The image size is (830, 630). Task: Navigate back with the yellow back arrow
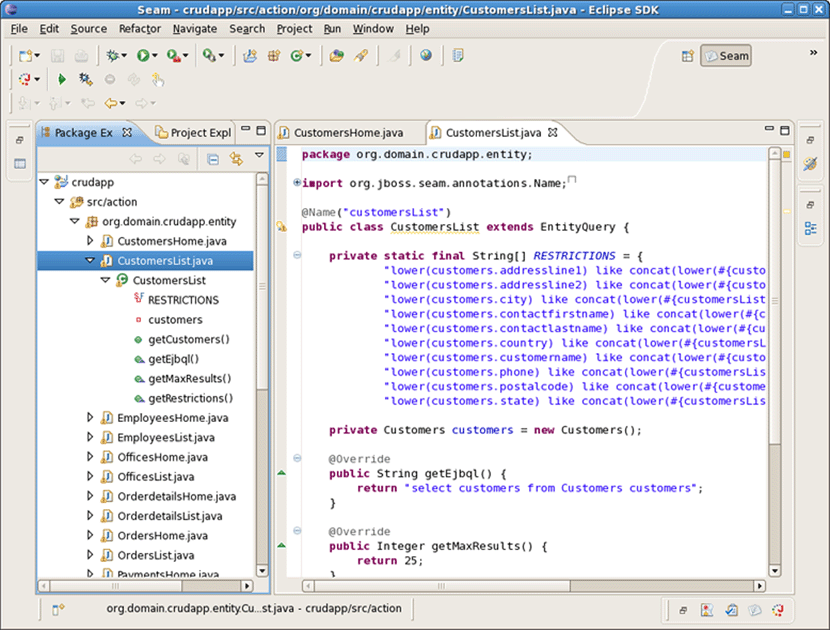(x=113, y=101)
